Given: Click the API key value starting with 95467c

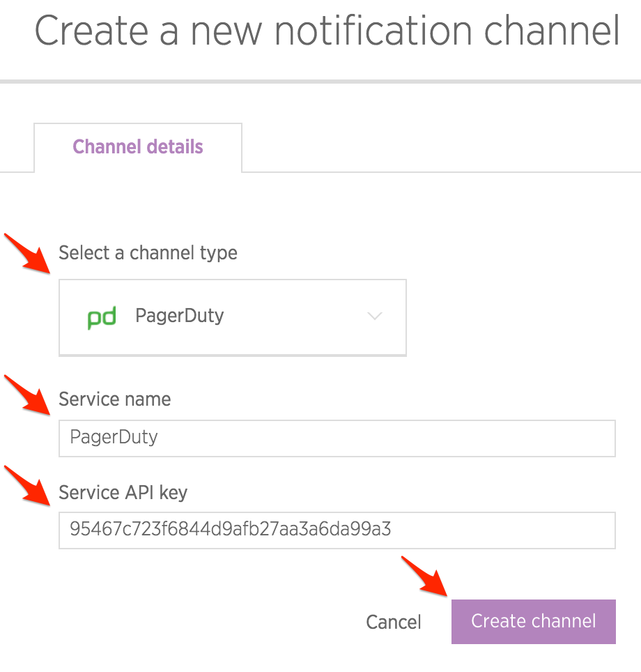Looking at the screenshot, I should point(230,530).
